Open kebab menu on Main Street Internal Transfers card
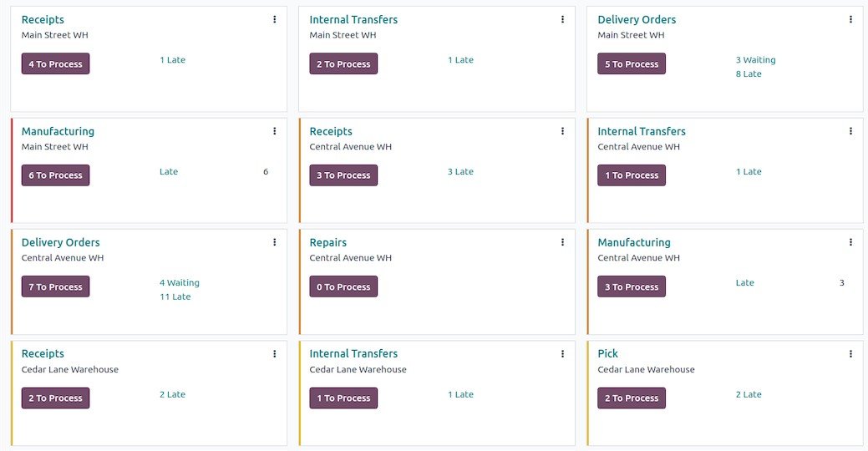 563,19
